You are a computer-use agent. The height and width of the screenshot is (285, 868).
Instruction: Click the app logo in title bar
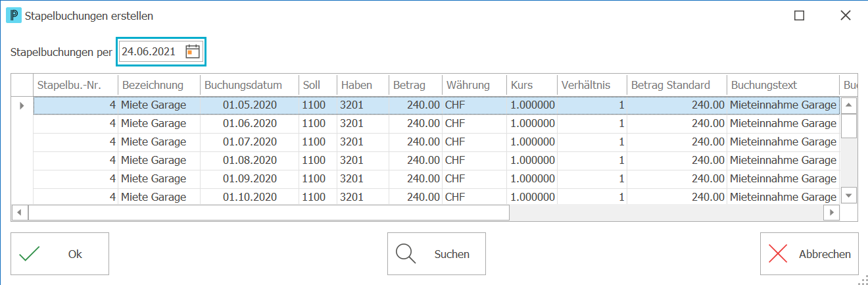point(12,15)
